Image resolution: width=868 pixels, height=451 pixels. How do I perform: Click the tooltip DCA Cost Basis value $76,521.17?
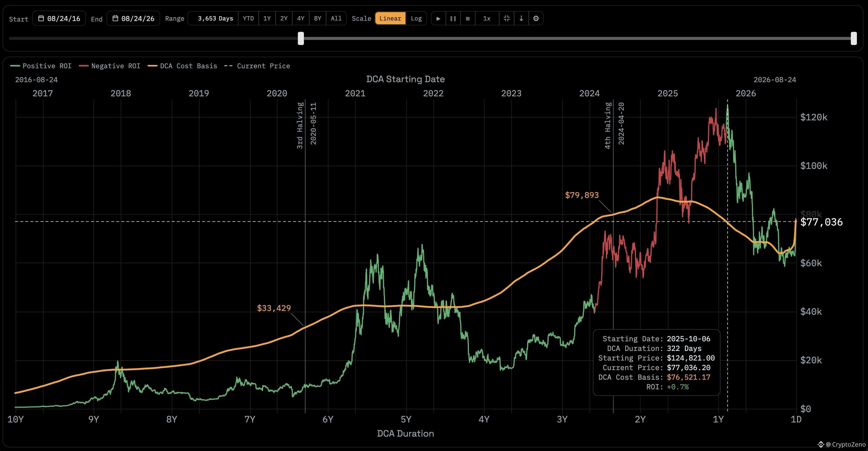[688, 377]
